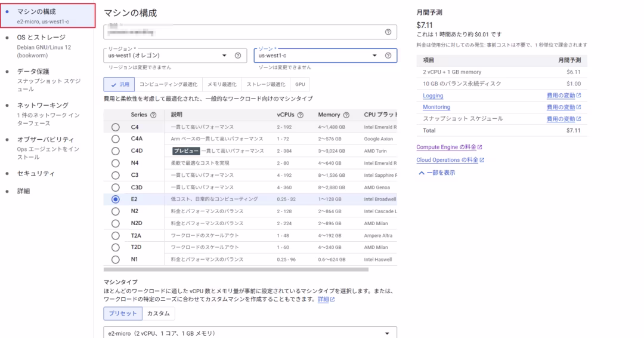Open help icon next to zone dropdown
This screenshot has width=644, height=338.
coord(388,56)
